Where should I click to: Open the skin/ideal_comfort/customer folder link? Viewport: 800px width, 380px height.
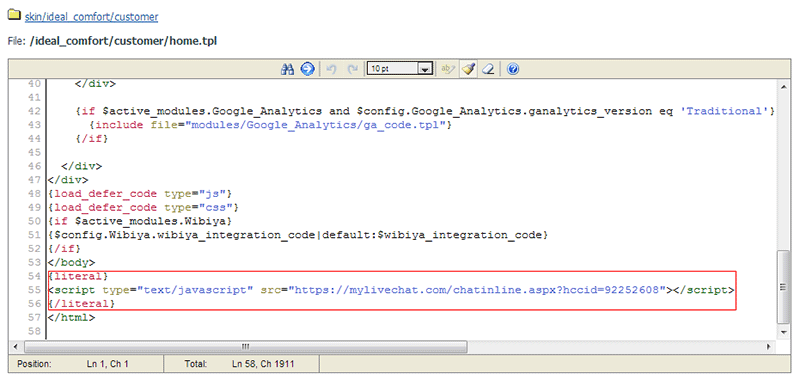coord(91,17)
